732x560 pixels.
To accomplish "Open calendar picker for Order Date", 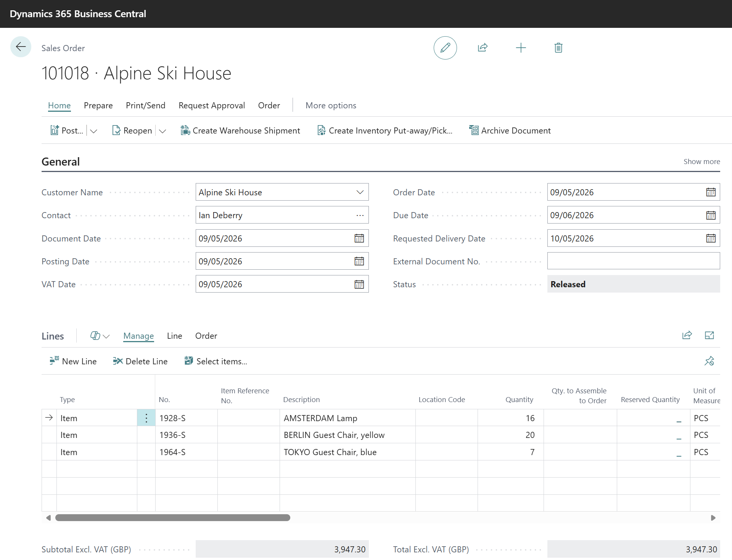I will 711,192.
